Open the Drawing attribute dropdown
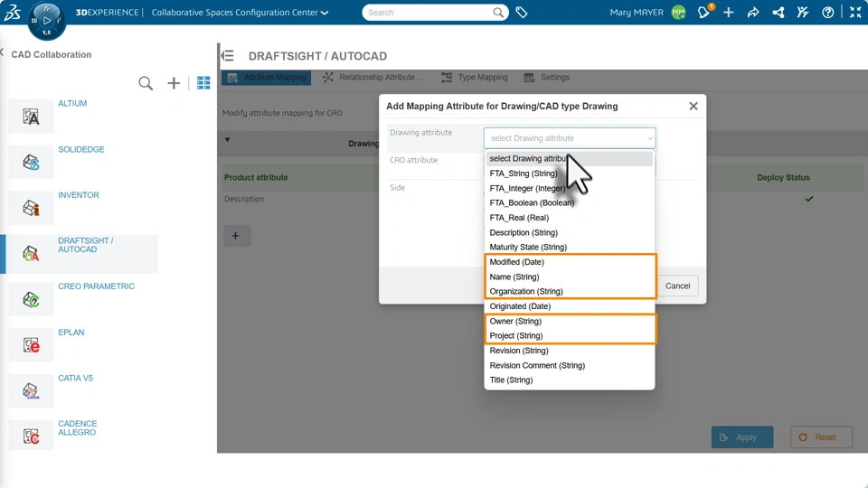The image size is (868, 488). [570, 138]
